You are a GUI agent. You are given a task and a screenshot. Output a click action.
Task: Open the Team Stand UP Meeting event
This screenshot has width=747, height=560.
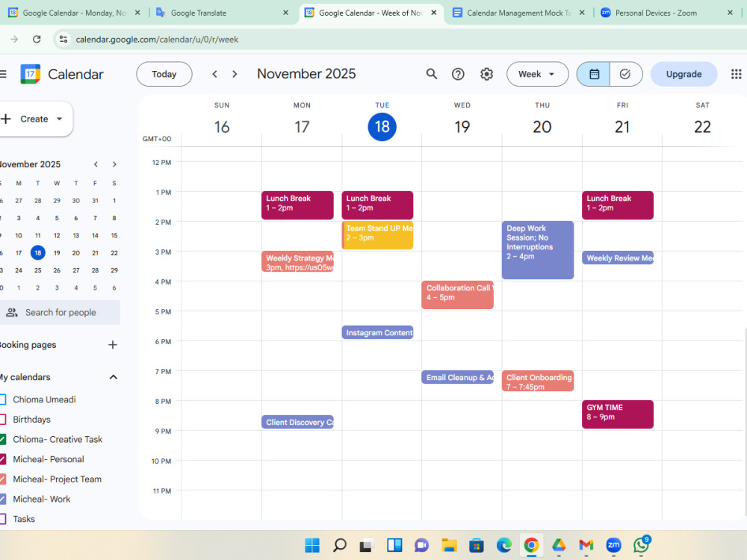point(377,234)
